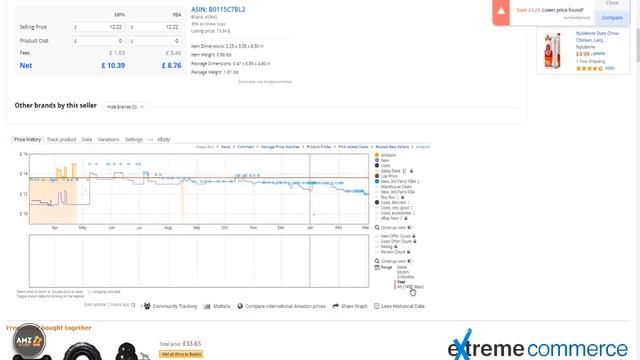Click the Compare button in price alert
The height and width of the screenshot is (360, 640).
pos(612,18)
